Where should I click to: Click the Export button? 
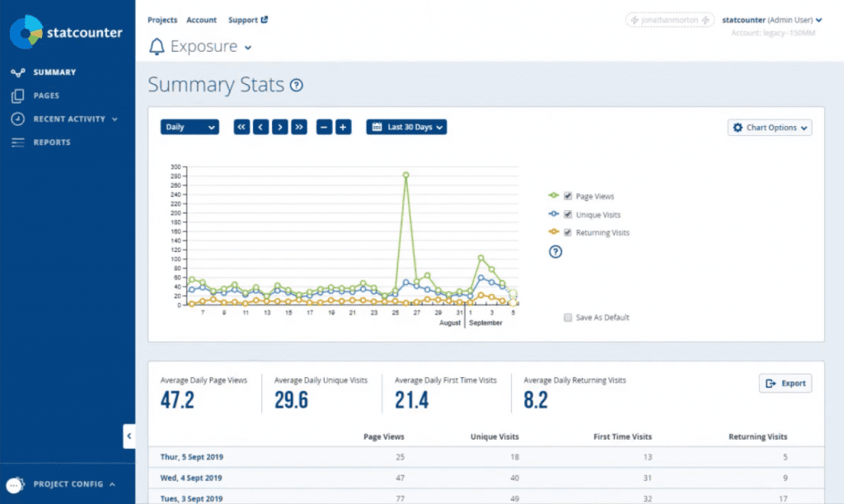pyautogui.click(x=785, y=383)
